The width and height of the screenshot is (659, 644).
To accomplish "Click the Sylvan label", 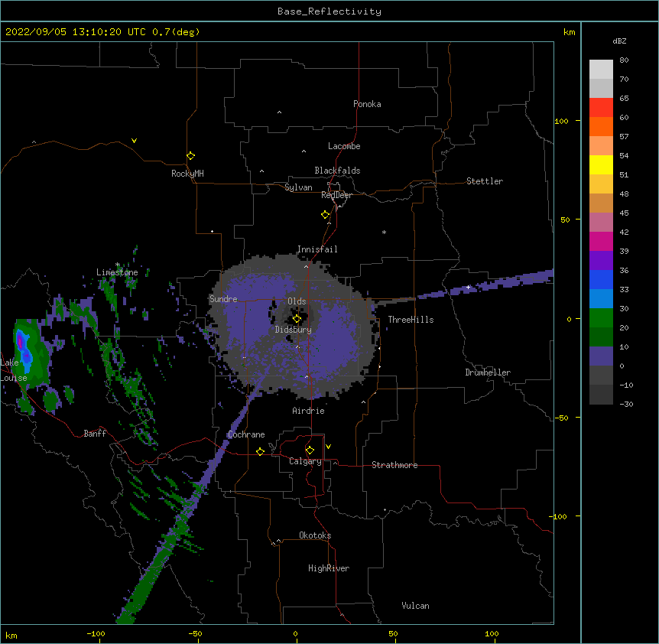I will [298, 187].
